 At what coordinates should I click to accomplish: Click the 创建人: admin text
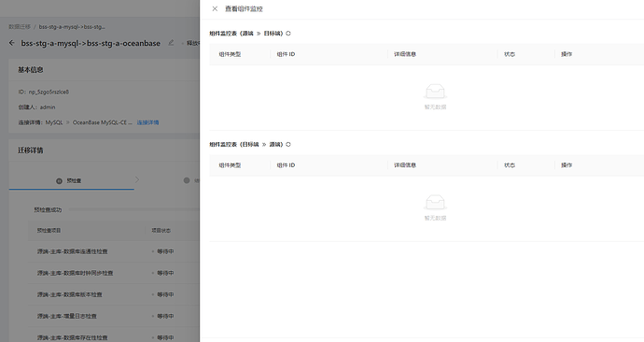[36, 107]
